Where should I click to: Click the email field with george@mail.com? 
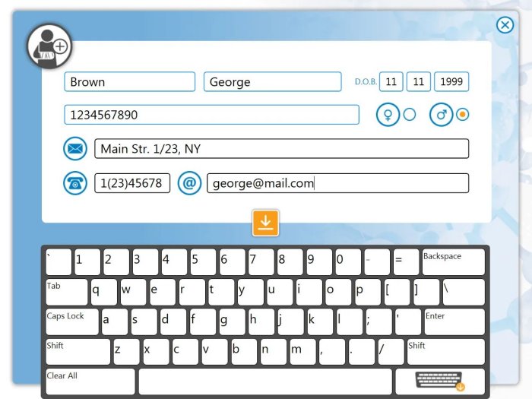pos(337,183)
